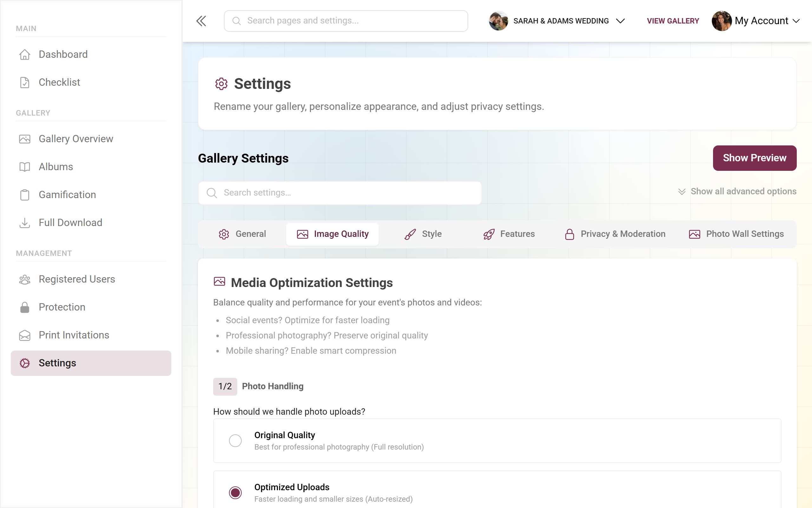Click the Show Preview button
The width and height of the screenshot is (812, 508).
(755, 158)
